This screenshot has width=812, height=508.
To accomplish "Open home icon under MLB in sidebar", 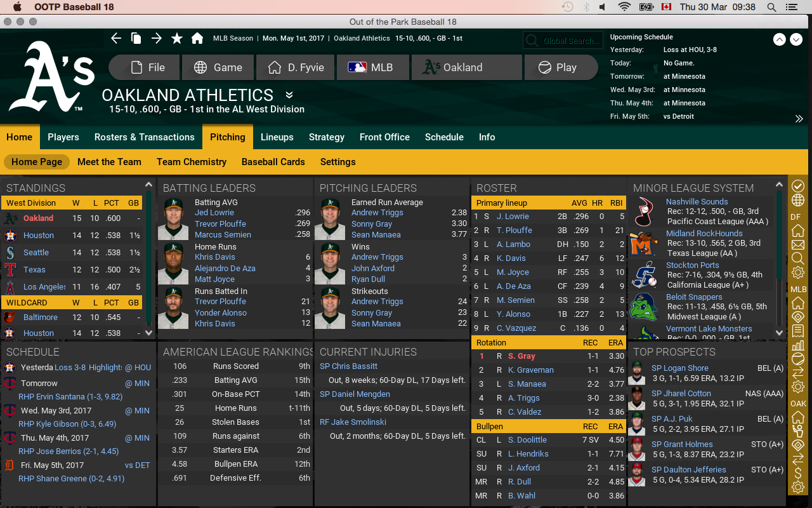I will 798,302.
